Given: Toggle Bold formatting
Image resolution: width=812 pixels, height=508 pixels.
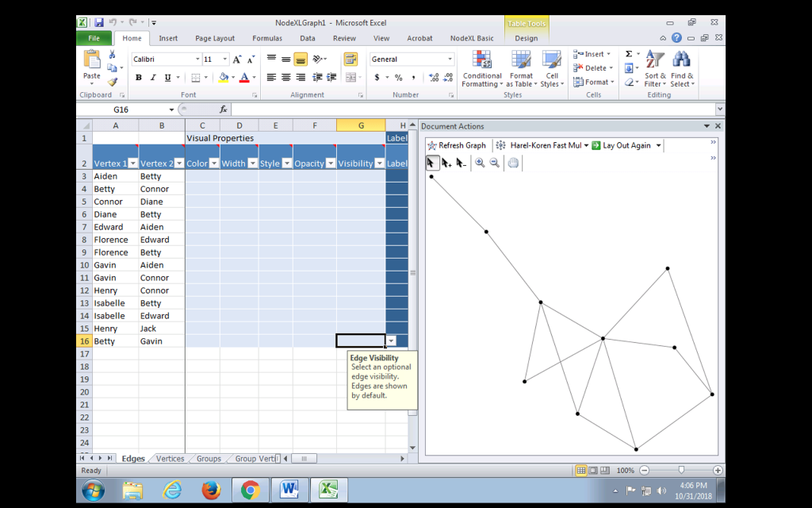Looking at the screenshot, I should [138, 77].
